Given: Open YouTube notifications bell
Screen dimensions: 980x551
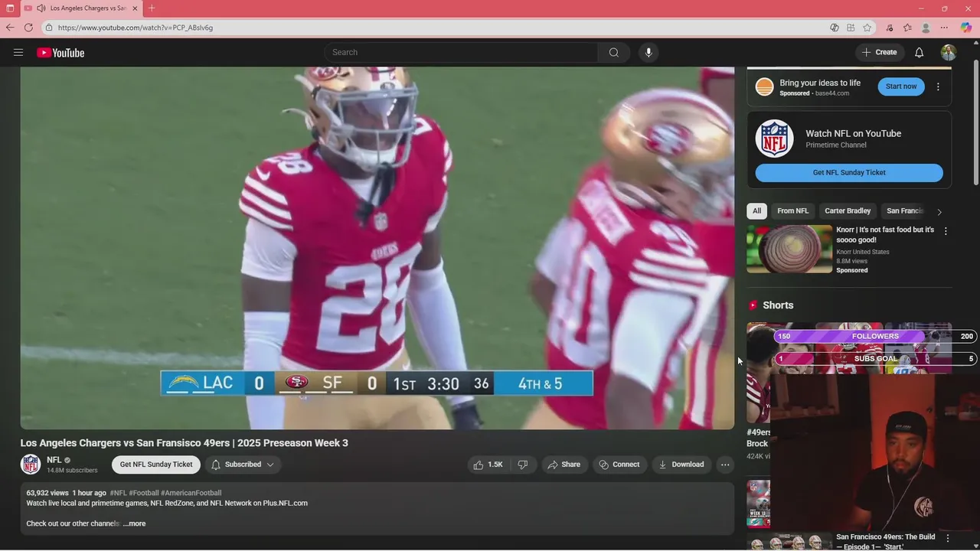Looking at the screenshot, I should pos(920,52).
